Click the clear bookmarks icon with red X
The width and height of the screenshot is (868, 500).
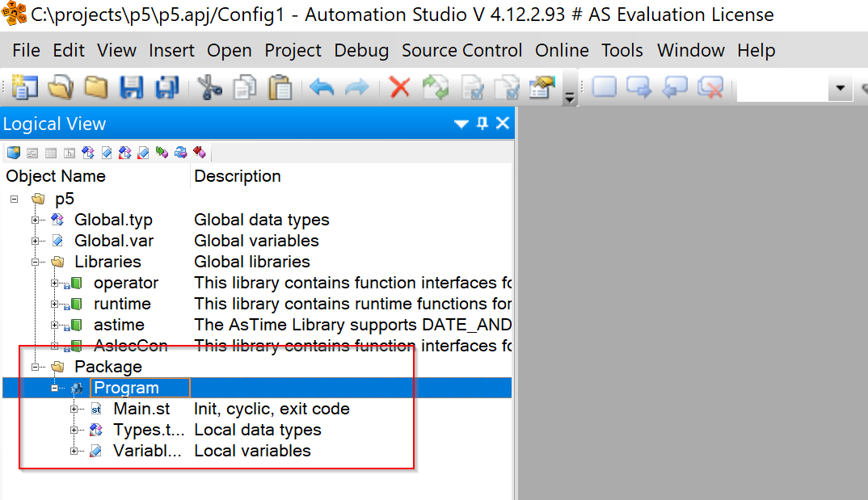coord(710,87)
